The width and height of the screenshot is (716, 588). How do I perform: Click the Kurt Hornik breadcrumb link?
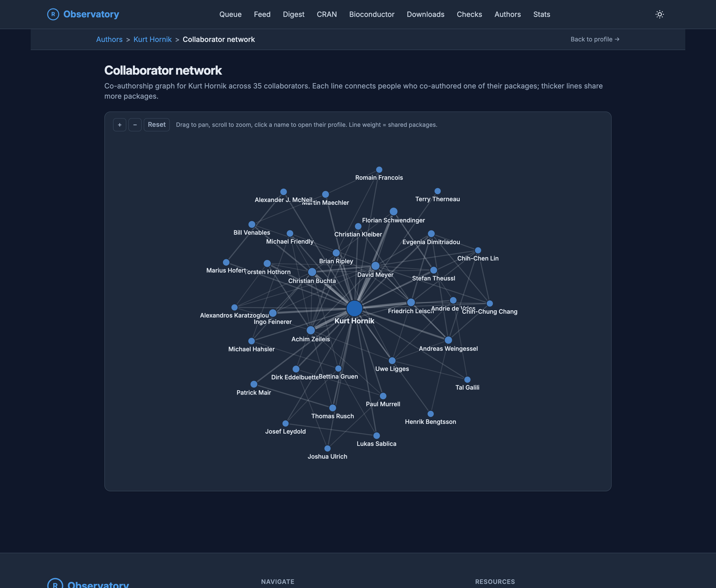(152, 39)
